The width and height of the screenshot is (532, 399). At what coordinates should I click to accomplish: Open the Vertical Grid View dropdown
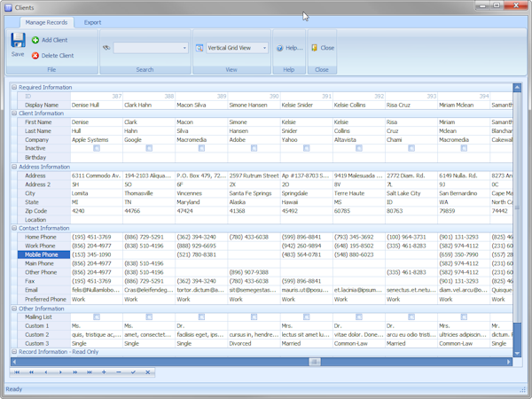(x=264, y=48)
